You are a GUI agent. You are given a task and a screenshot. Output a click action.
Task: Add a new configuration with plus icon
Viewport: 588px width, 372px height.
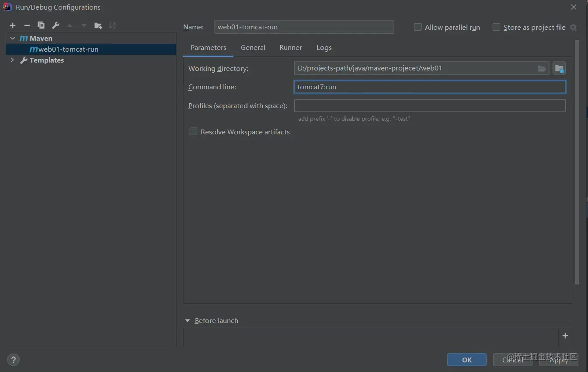tap(13, 25)
